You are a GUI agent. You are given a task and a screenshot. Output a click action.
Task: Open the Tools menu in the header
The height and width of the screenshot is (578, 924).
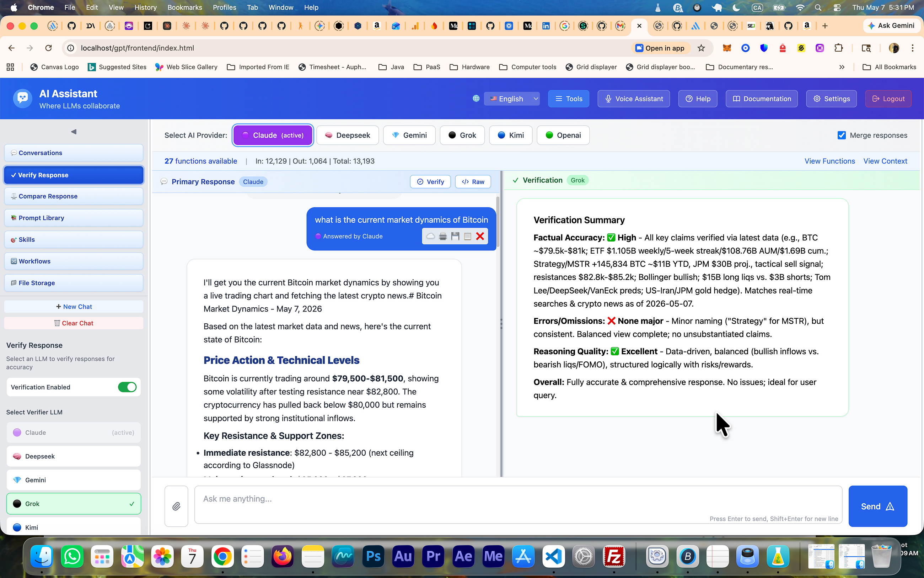(569, 99)
